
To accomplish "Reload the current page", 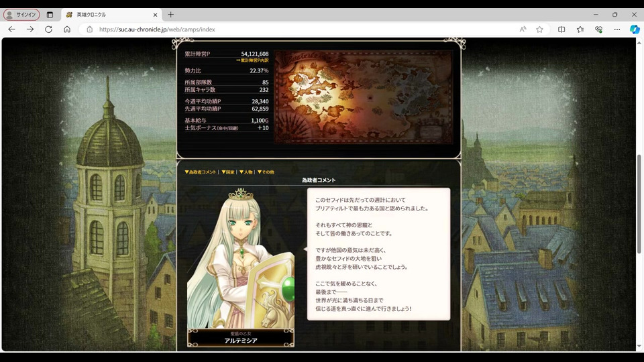I will pos(48,29).
